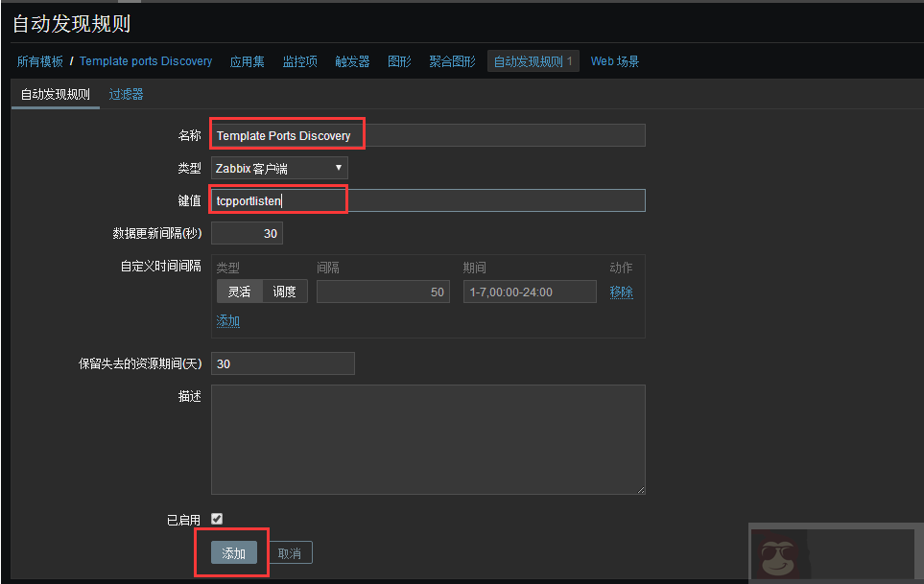Toggle the 已启用 checkbox
The height and width of the screenshot is (584, 924).
point(217,518)
